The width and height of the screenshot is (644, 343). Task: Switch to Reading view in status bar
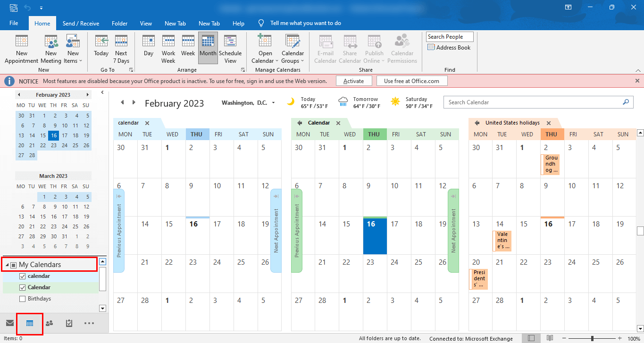(x=550, y=338)
